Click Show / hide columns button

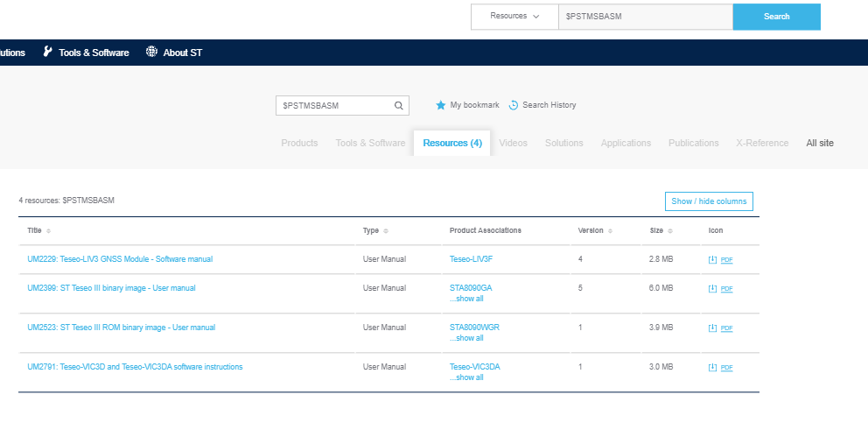tap(709, 201)
